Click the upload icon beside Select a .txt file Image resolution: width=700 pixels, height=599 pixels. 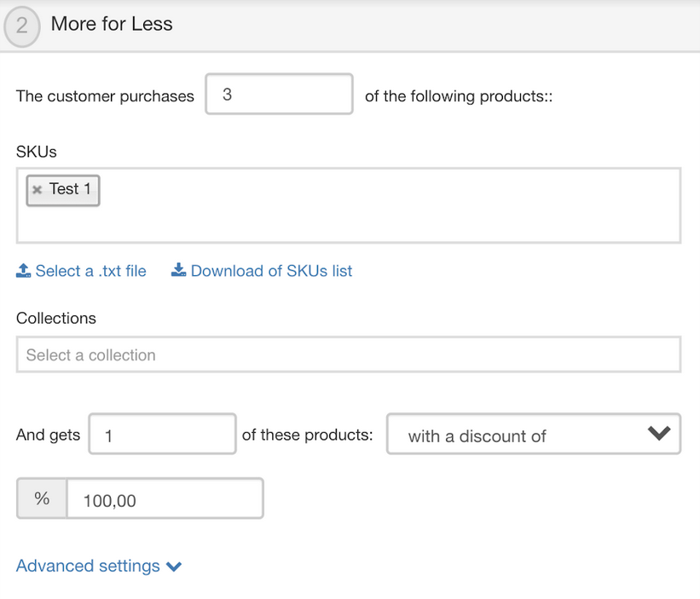(24, 271)
